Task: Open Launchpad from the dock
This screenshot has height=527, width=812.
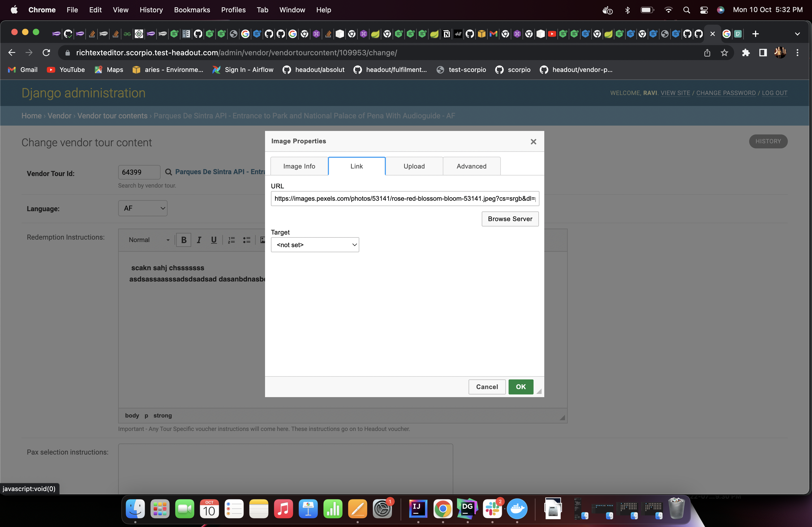Action: coord(160,509)
